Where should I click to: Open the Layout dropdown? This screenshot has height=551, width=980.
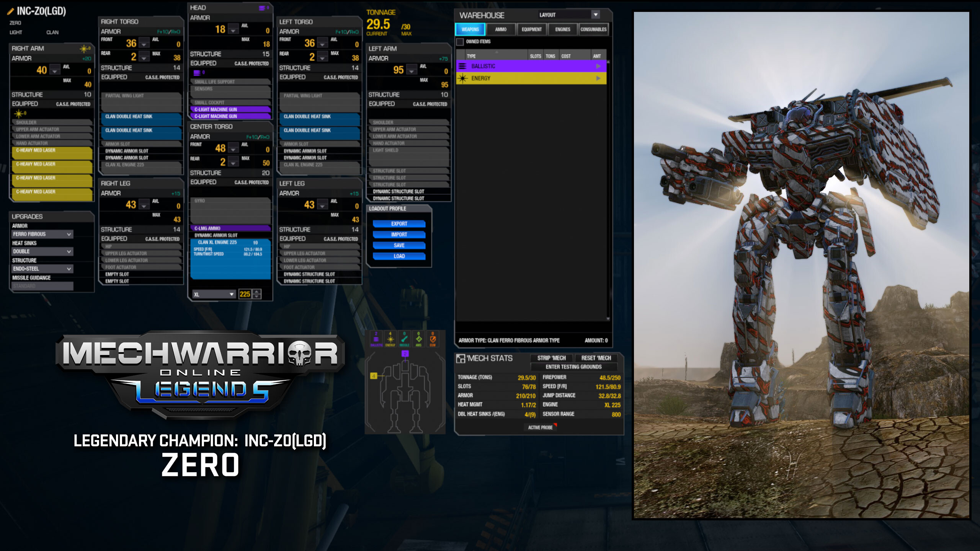(x=596, y=15)
